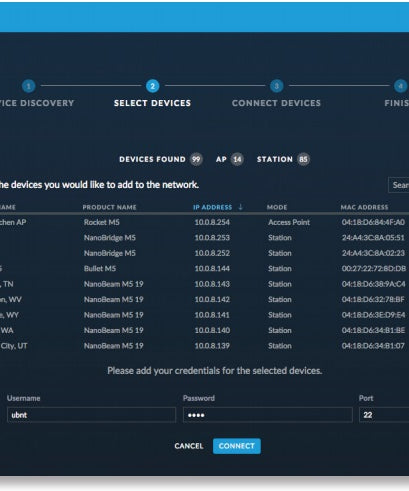Open the Select Devices step label
The image size is (409, 491).
pyautogui.click(x=152, y=103)
